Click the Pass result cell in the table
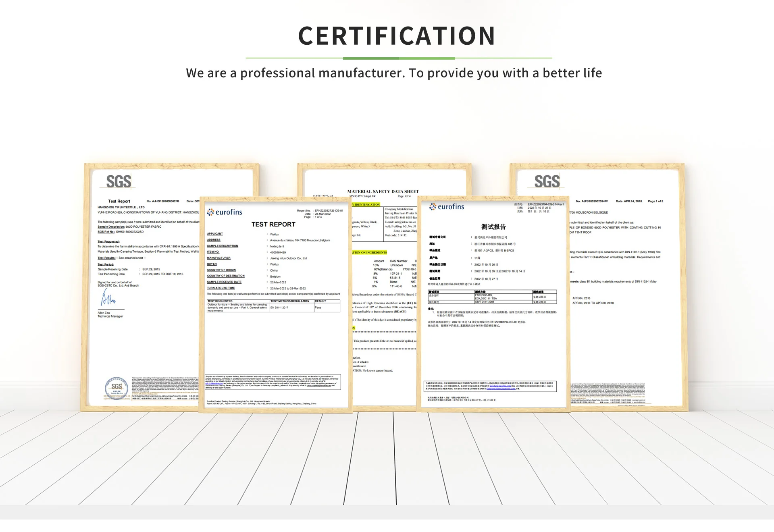The height and width of the screenshot is (532, 774). [318, 308]
